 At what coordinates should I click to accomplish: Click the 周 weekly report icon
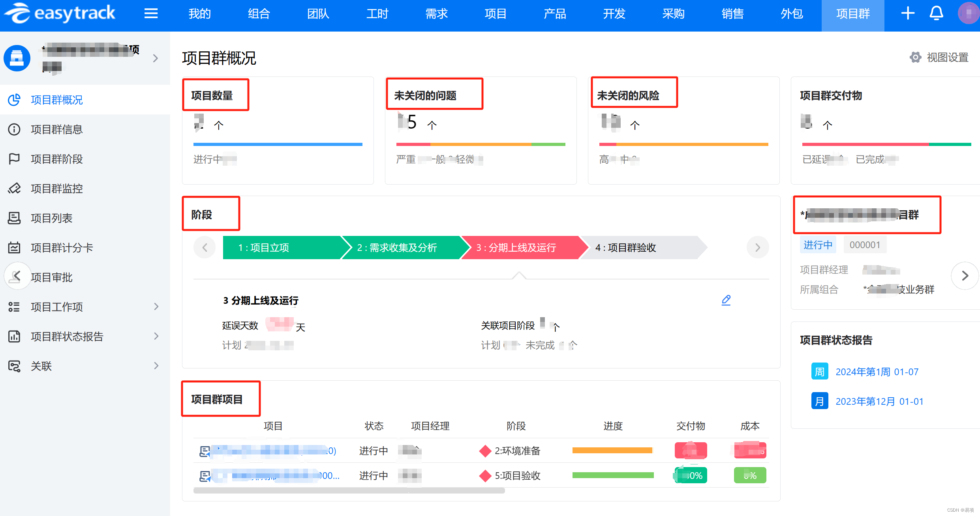(x=819, y=372)
